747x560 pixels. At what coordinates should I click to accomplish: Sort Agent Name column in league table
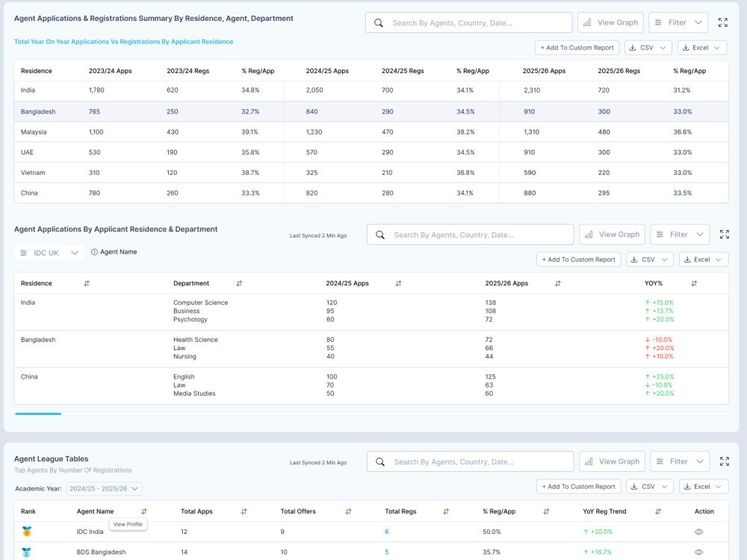tap(144, 511)
